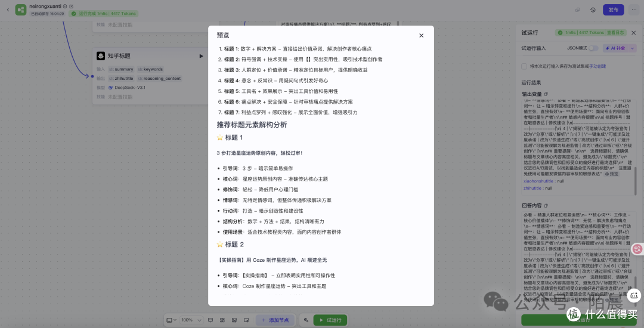Click the ⭐ 标题 2 heading

(230, 245)
